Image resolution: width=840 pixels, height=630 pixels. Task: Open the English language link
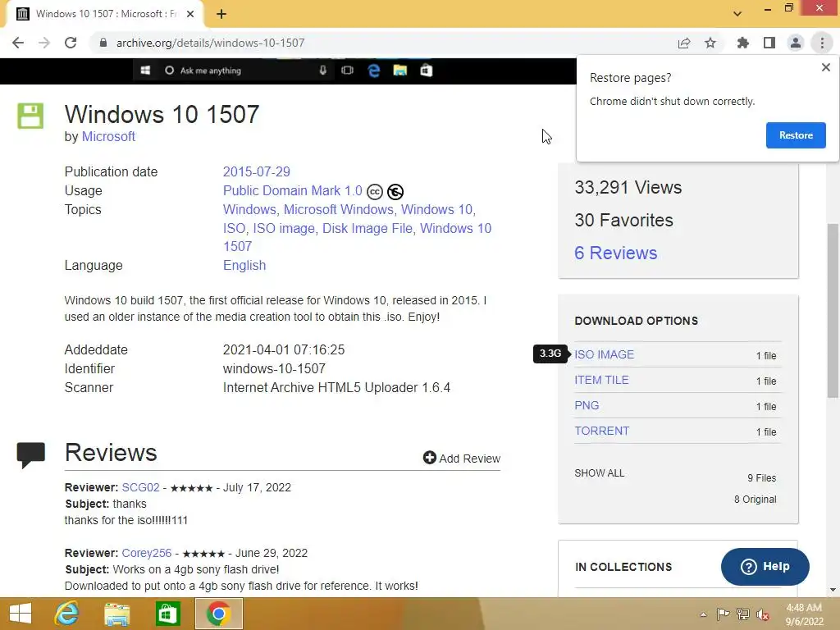click(x=244, y=266)
